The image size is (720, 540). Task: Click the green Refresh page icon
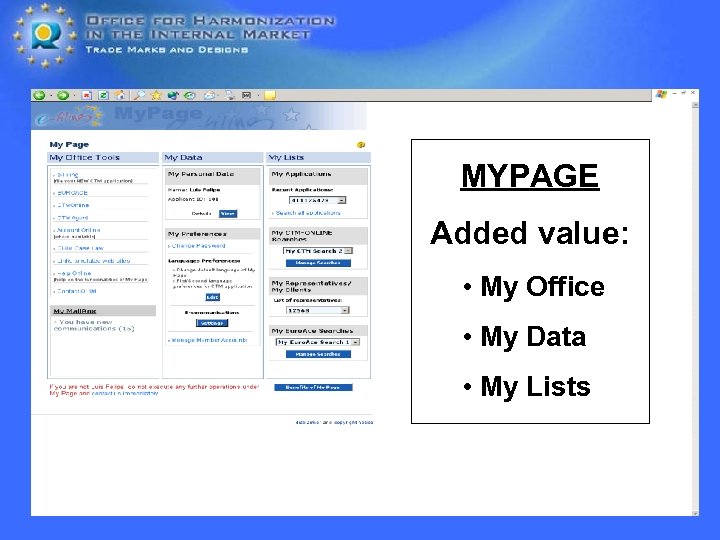coord(103,95)
